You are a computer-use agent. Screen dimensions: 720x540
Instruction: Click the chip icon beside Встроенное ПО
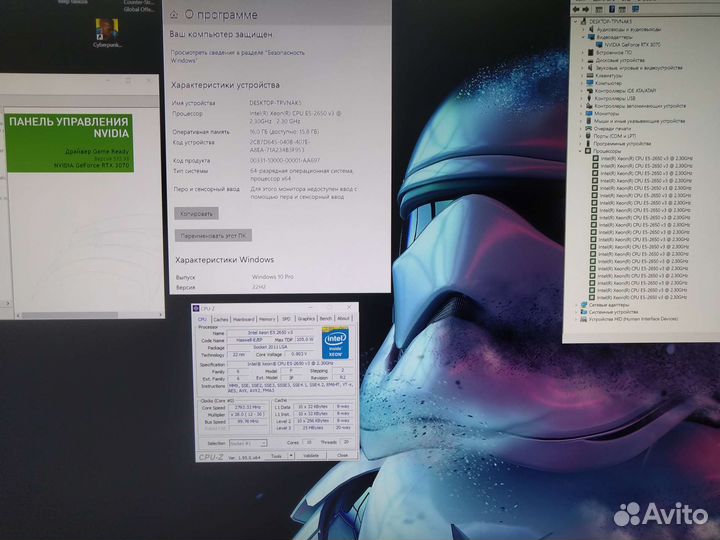coord(591,52)
